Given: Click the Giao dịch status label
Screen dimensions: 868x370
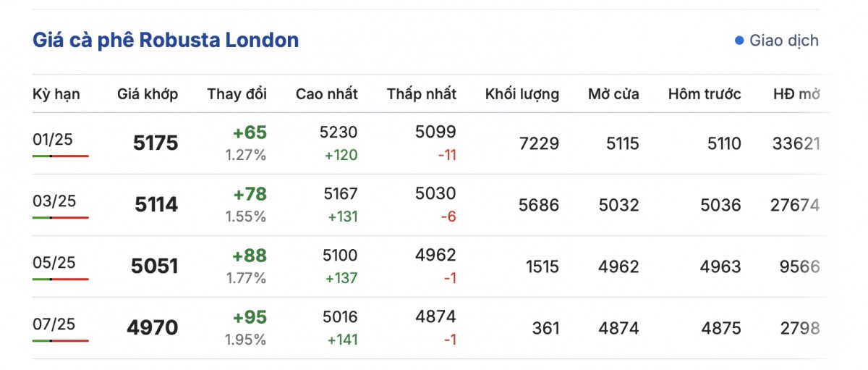Looking at the screenshot, I should pyautogui.click(x=784, y=41).
